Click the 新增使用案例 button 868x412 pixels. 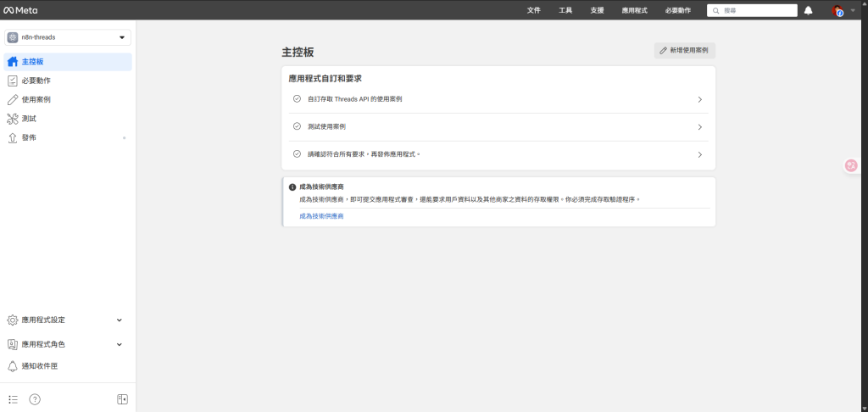[685, 50]
